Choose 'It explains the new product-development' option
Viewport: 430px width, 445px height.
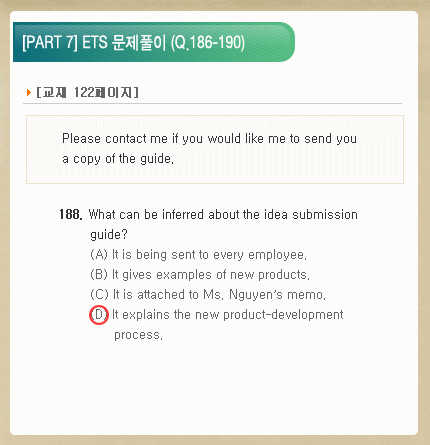[x=228, y=315]
